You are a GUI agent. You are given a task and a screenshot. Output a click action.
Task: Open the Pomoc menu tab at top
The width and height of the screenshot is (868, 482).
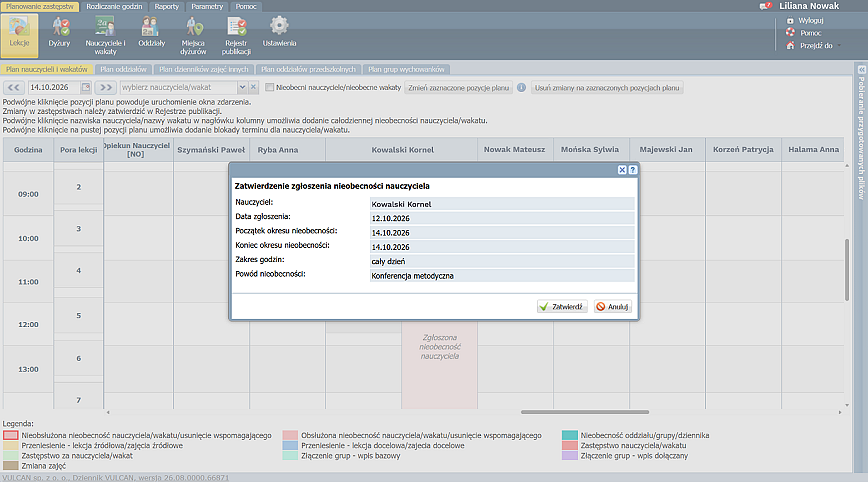coord(246,7)
